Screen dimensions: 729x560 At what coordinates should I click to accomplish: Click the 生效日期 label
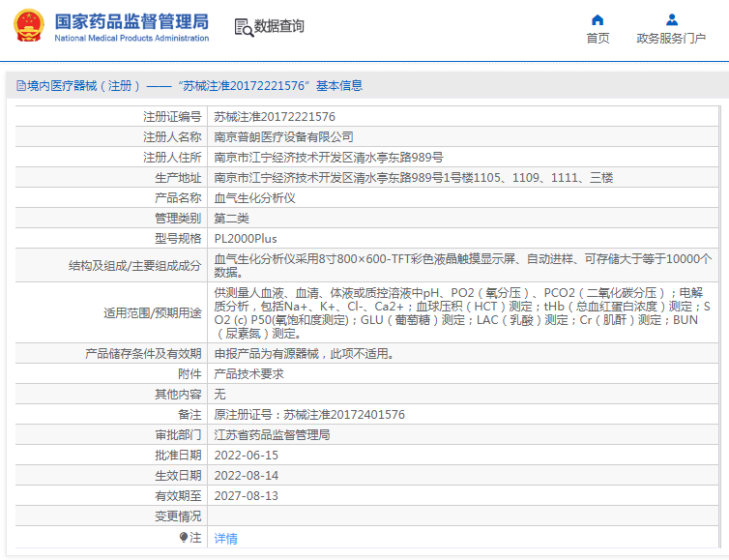[x=178, y=475]
